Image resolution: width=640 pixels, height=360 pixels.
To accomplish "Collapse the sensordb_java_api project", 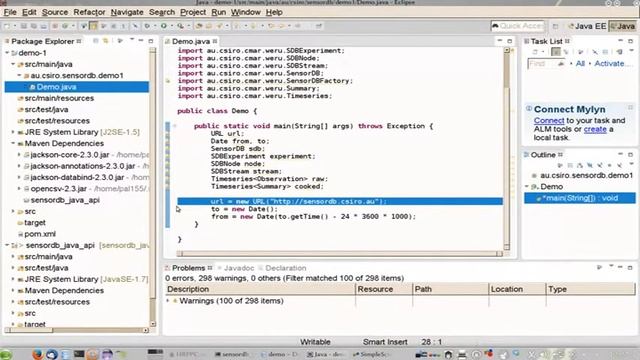I will (7, 245).
